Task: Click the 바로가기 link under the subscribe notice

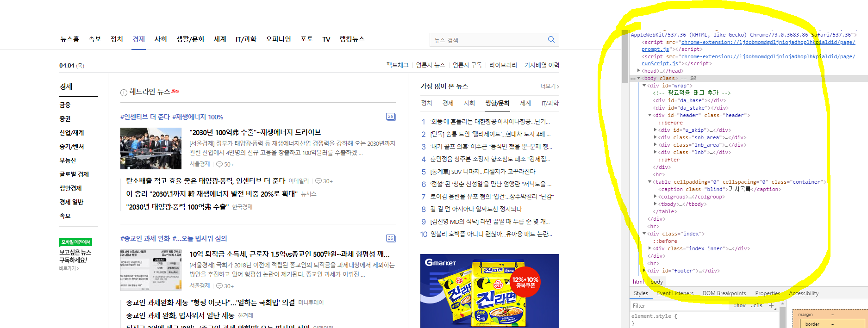Action: (69, 268)
